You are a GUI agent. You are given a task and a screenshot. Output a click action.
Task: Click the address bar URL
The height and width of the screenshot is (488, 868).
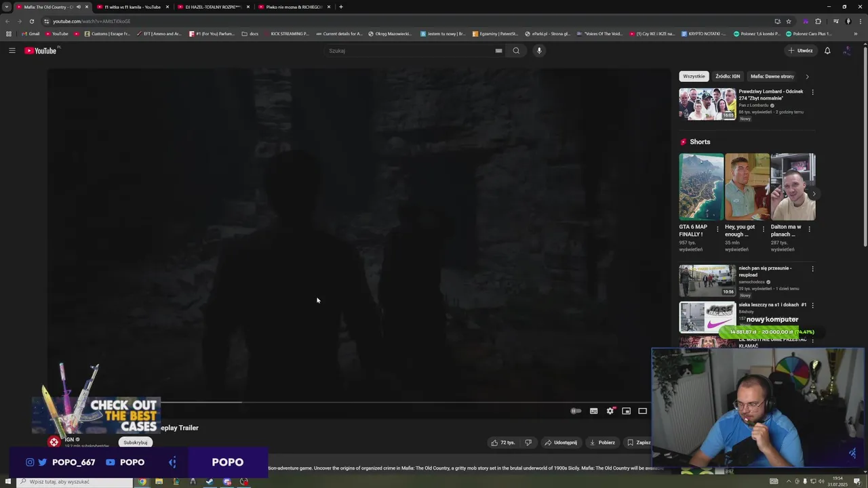(92, 21)
